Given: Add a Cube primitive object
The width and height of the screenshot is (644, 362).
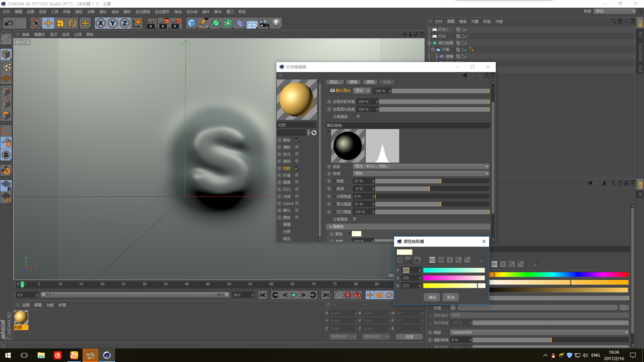Looking at the screenshot, I should (192, 23).
